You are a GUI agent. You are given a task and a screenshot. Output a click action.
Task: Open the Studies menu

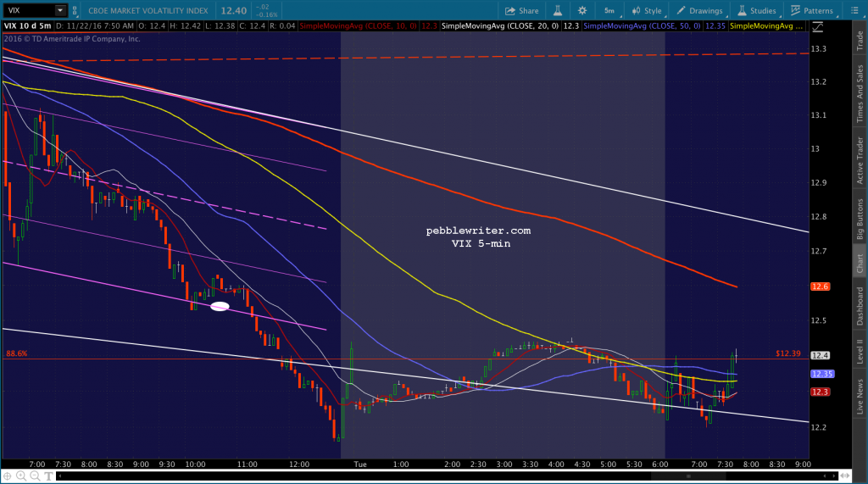coord(757,10)
